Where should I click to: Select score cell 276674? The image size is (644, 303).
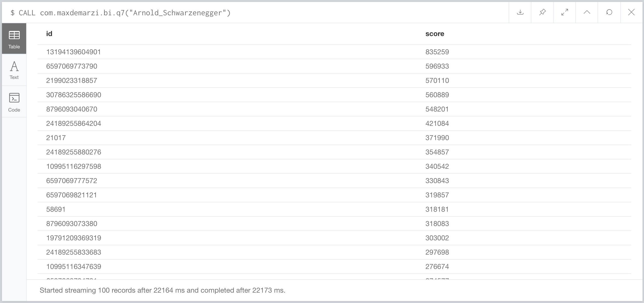click(x=437, y=266)
